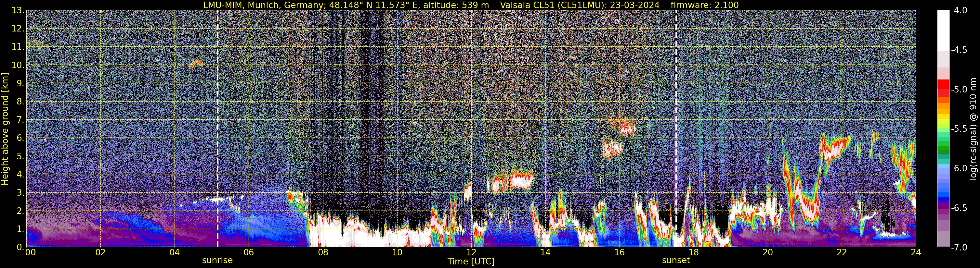Screen dimensions: 980x268
Task: Click the '24' tick on the time axis
Action: [916, 252]
